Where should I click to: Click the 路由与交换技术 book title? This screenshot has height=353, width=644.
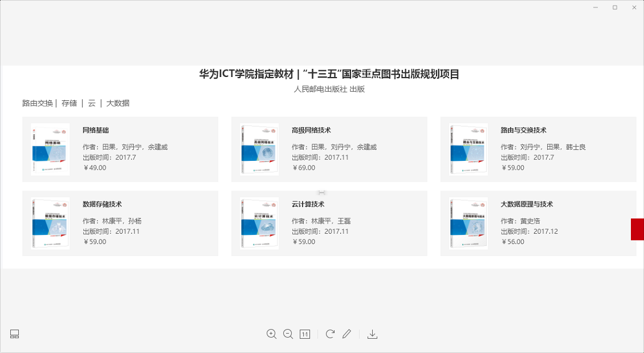(524, 130)
